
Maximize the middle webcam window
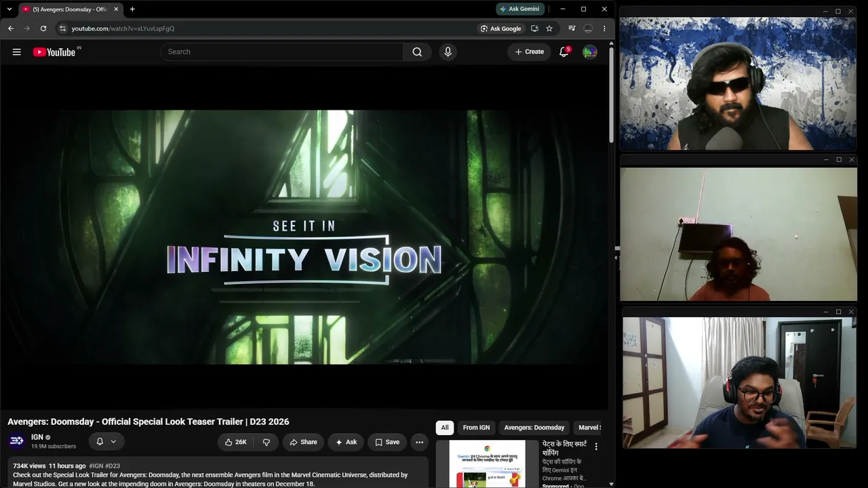pos(839,160)
